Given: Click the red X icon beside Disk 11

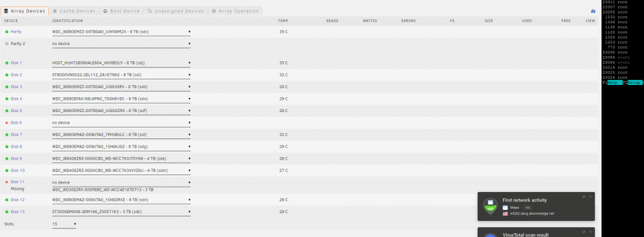Looking at the screenshot, I should coord(6,182).
